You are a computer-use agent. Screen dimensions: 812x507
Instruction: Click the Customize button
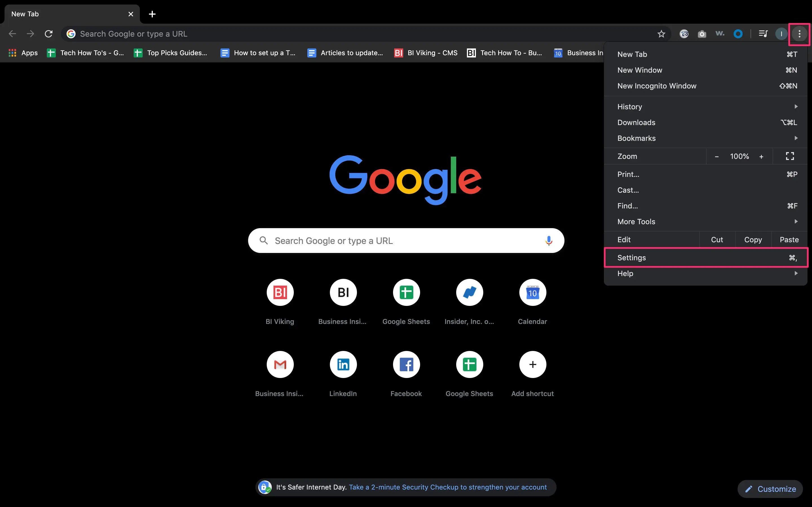click(x=770, y=489)
